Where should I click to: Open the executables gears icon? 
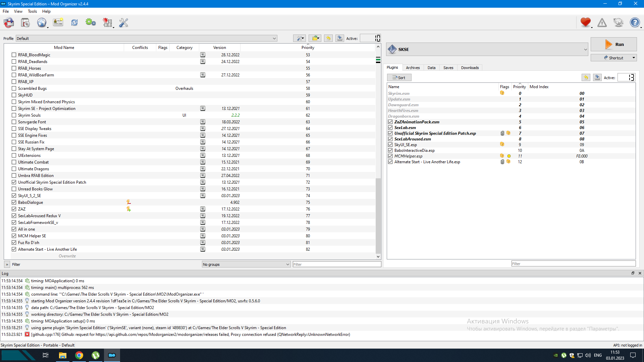(91, 23)
